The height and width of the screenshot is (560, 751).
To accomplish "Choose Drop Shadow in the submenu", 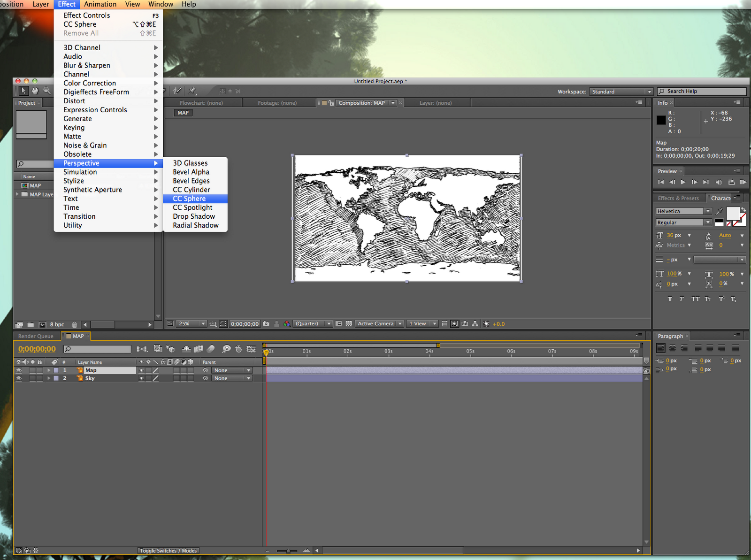I will click(x=195, y=216).
